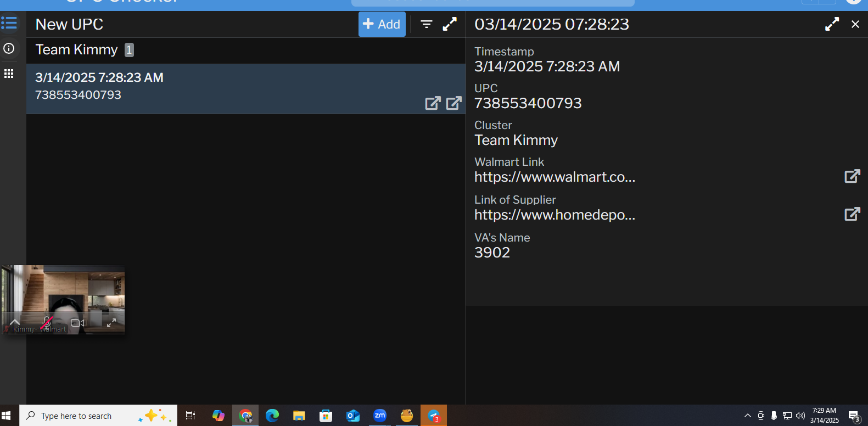Image resolution: width=868 pixels, height=426 pixels.
Task: Switch to Zoom on the taskbar
Action: [x=380, y=416]
